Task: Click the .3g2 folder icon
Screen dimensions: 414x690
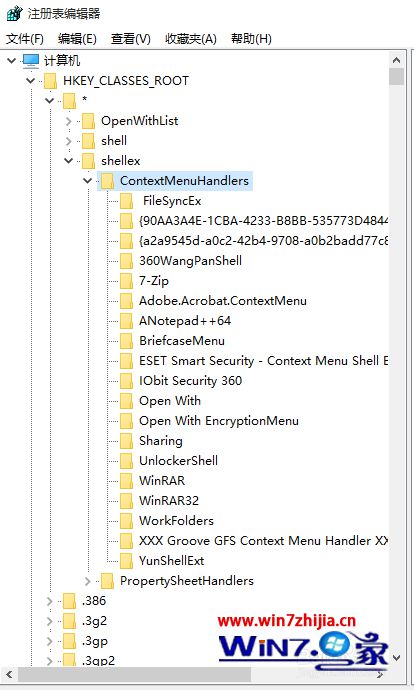Action: pyautogui.click(x=70, y=621)
